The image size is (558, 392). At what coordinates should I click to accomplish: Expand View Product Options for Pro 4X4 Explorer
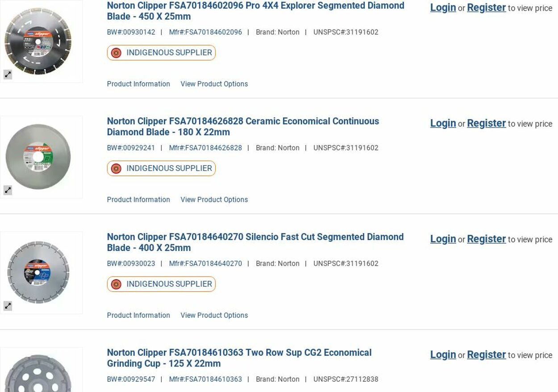coord(214,84)
